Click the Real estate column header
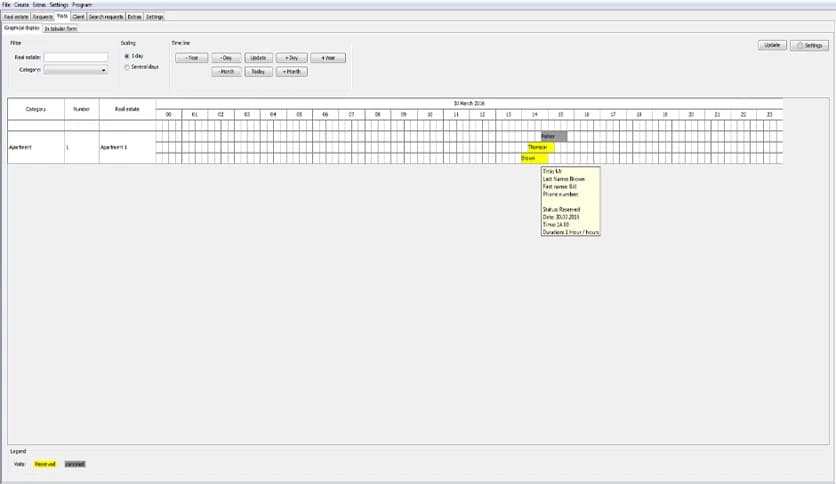The width and height of the screenshot is (836, 484). (x=127, y=109)
